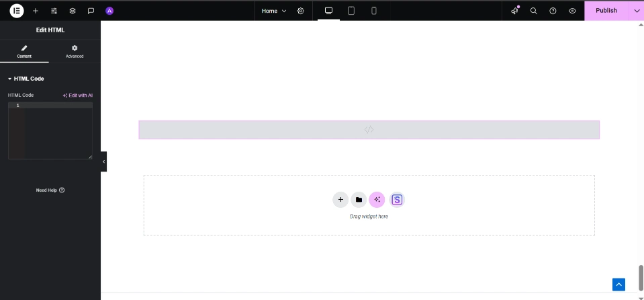Preview changes with the eye icon
This screenshot has height=300, width=644.
tap(572, 11)
